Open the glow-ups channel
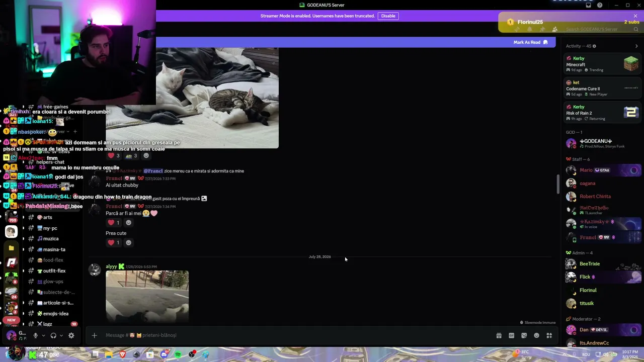Image resolution: width=644 pixels, height=362 pixels. [53, 282]
